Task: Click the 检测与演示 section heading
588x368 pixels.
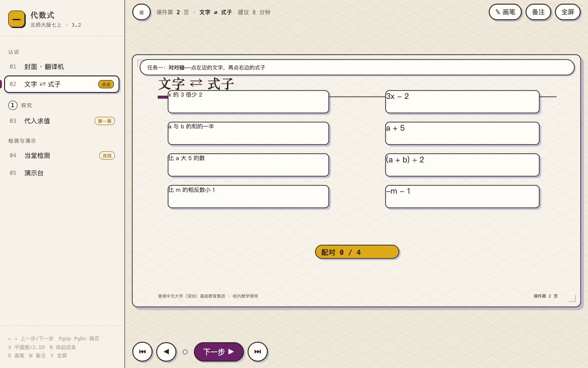Action: (x=22, y=141)
